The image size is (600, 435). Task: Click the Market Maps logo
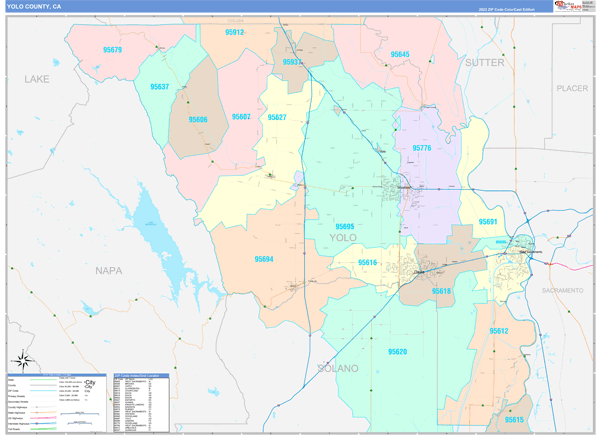pos(572,8)
